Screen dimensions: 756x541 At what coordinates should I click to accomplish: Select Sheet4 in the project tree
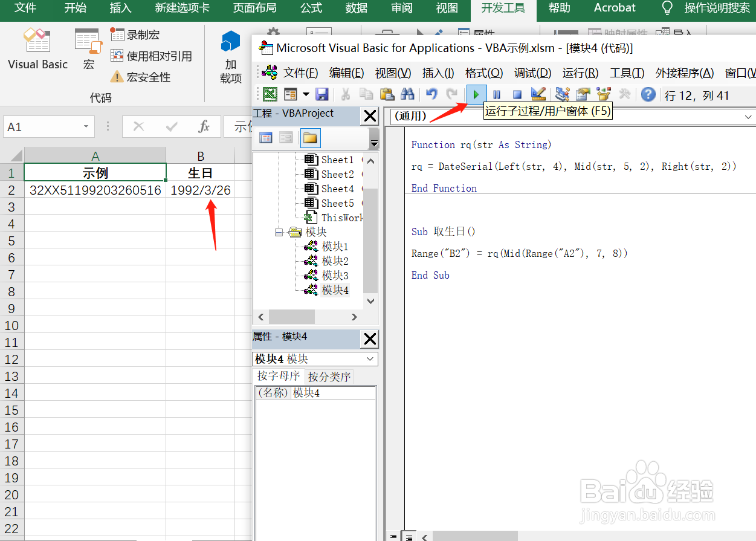pos(337,189)
